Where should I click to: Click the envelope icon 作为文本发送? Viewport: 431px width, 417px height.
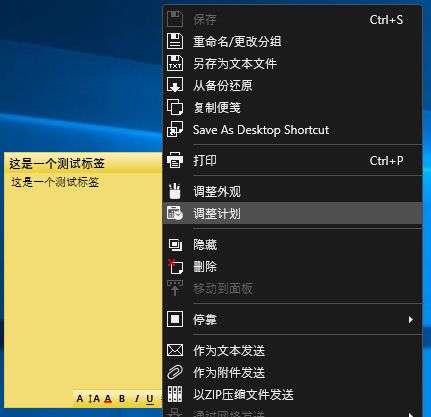[175, 350]
